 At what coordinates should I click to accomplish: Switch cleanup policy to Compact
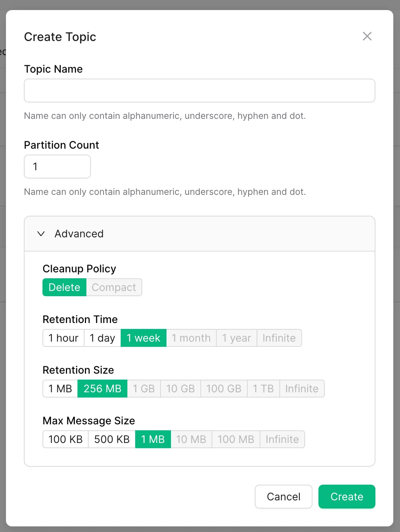coord(114,287)
